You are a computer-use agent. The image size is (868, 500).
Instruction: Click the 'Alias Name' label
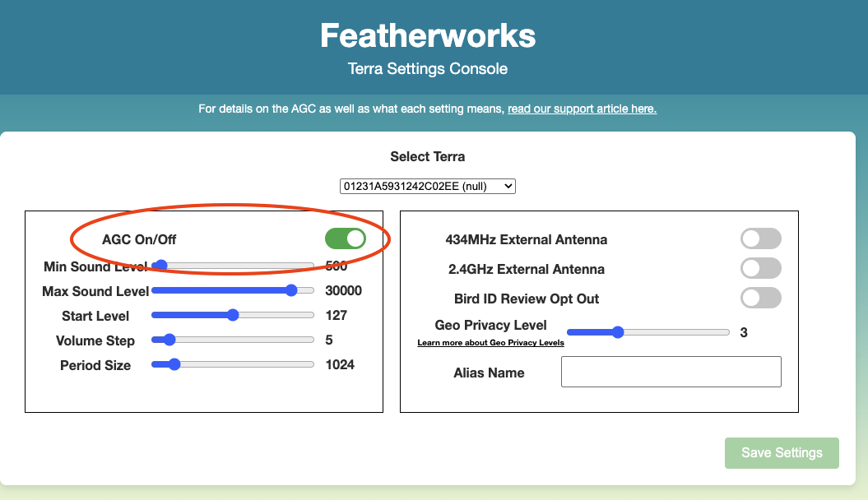tap(489, 373)
